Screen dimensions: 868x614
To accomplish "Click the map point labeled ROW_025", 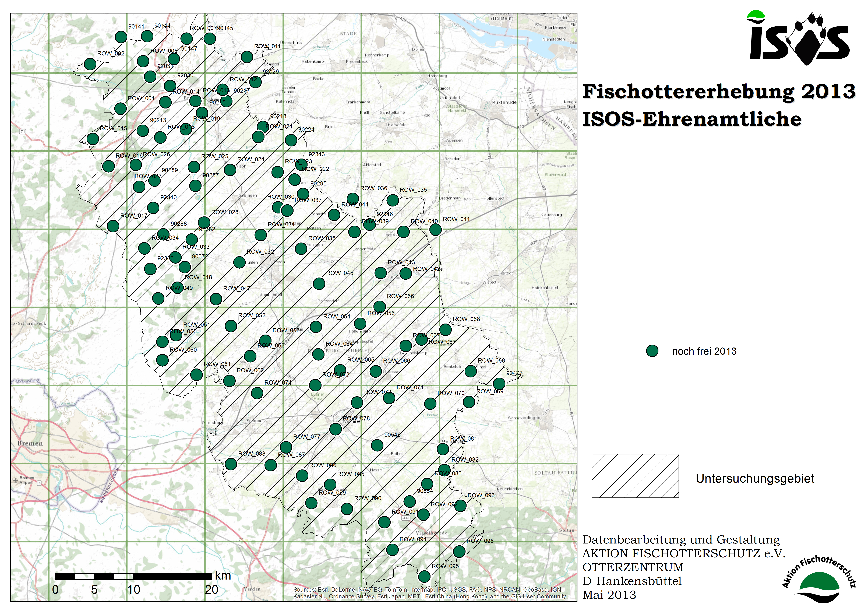I will coord(194,167).
